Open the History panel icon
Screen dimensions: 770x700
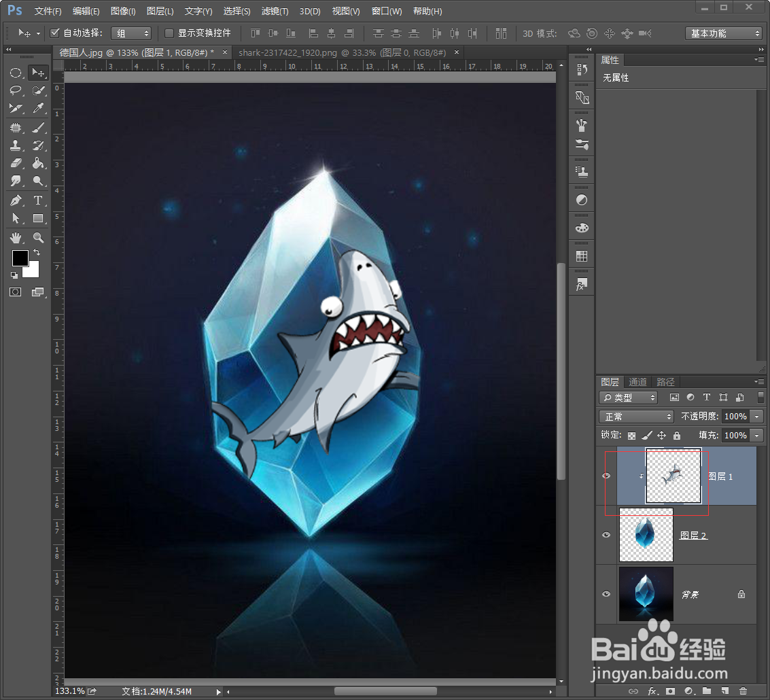pos(582,70)
